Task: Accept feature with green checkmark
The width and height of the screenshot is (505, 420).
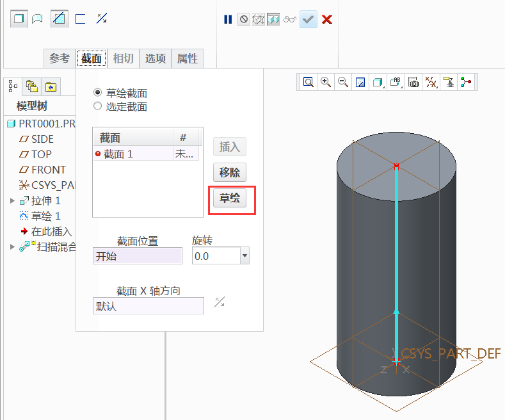Action: [309, 19]
